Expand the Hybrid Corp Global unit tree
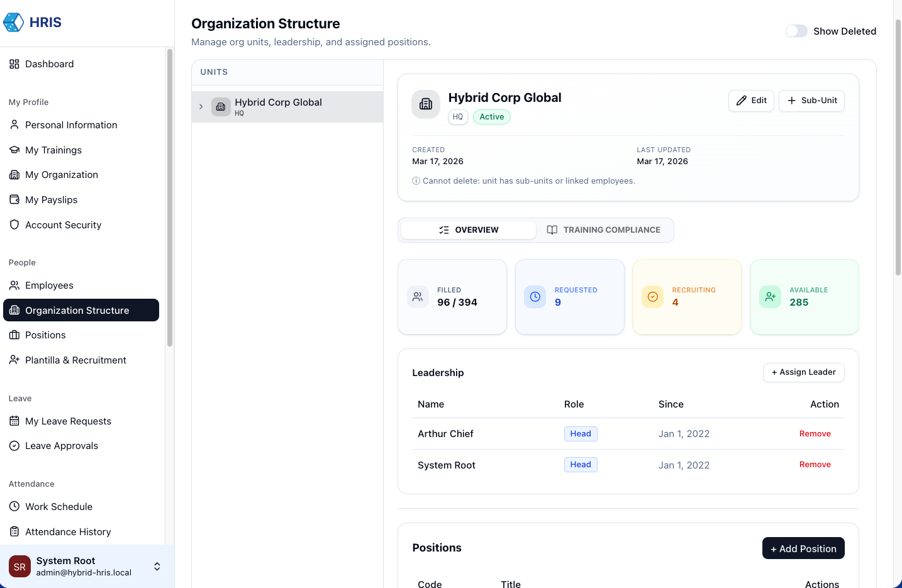The image size is (902, 588). (x=201, y=107)
